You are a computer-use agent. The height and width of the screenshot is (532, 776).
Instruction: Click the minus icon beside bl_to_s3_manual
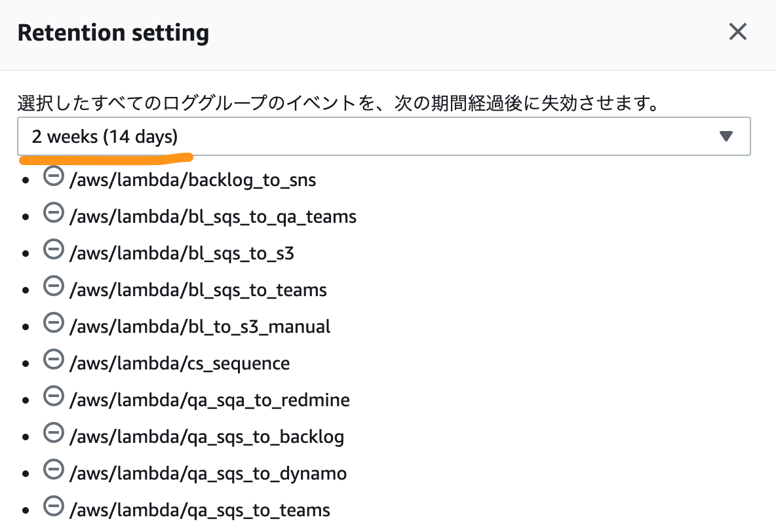coord(54,322)
